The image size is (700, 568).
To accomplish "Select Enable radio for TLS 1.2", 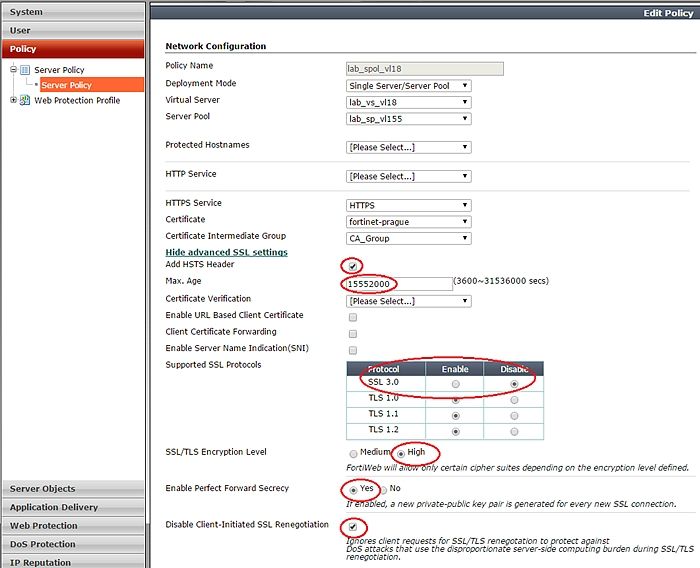I will [x=455, y=432].
